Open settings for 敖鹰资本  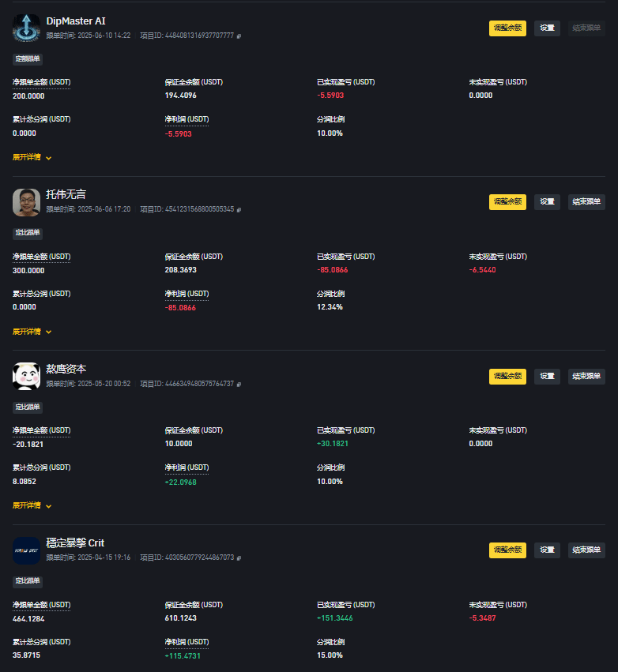[547, 377]
